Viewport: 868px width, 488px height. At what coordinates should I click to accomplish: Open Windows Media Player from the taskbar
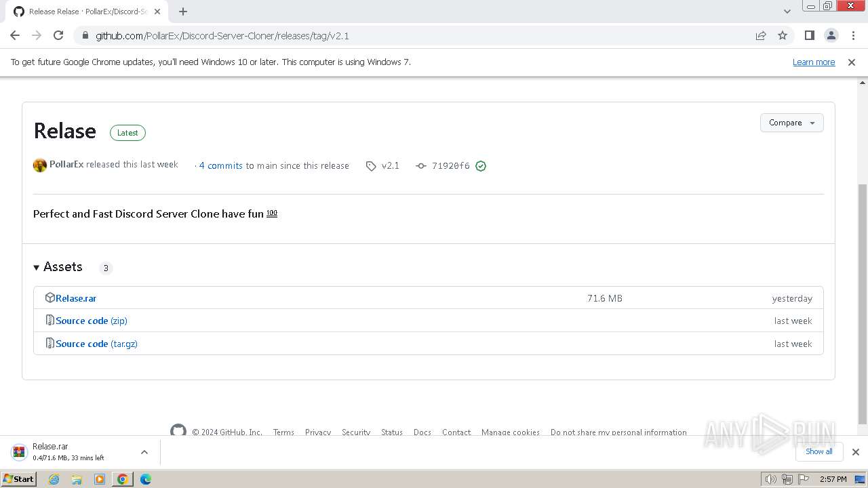point(100,479)
